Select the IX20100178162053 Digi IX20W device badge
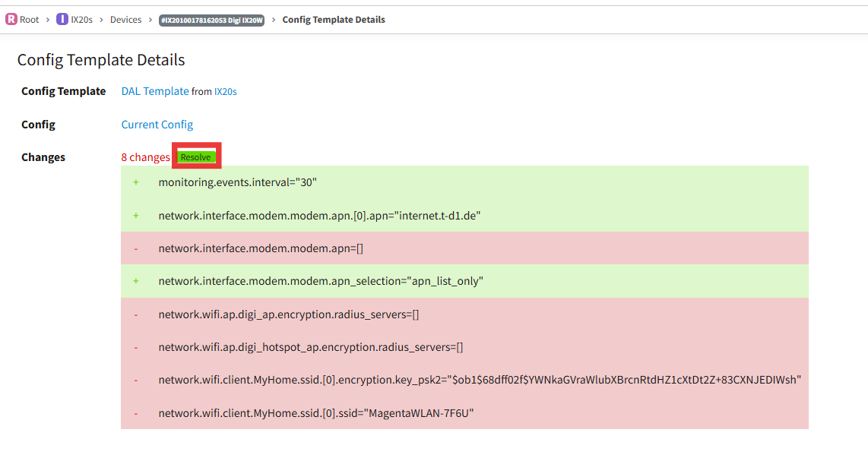Image resolution: width=868 pixels, height=458 pixels. 211,20
